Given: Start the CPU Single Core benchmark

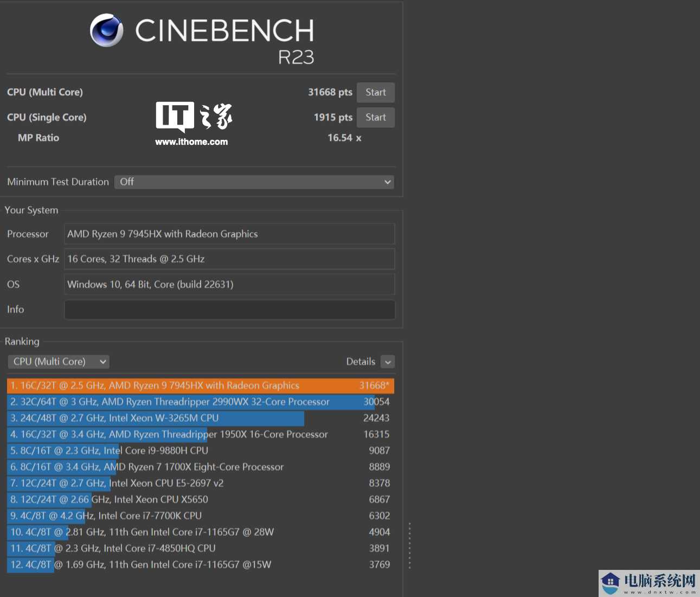Looking at the screenshot, I should [x=375, y=117].
